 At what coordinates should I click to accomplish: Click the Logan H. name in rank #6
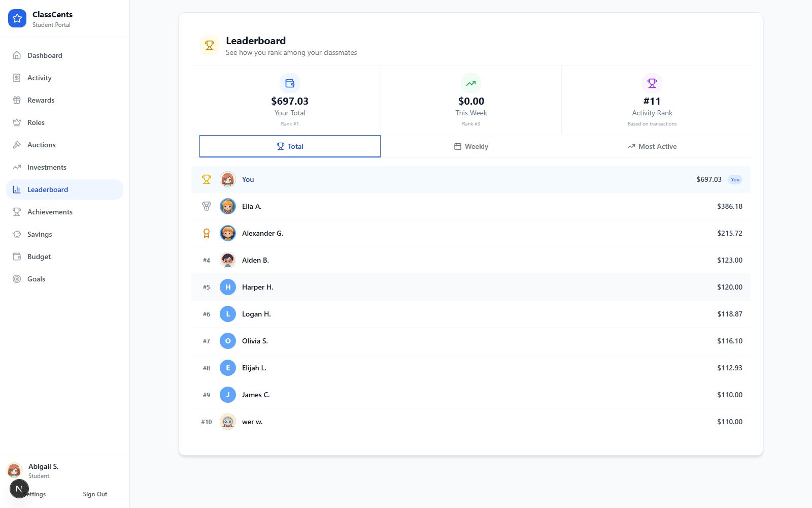pyautogui.click(x=256, y=314)
